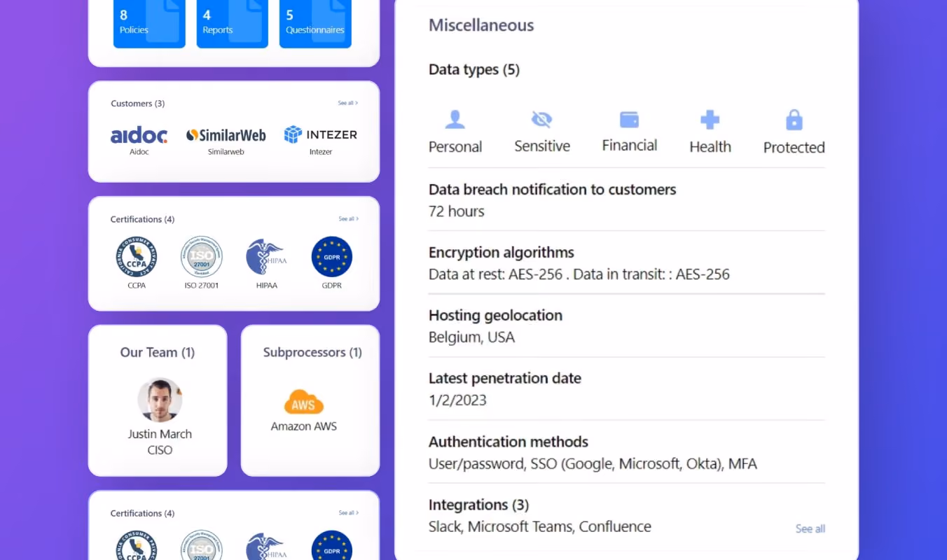The height and width of the screenshot is (560, 947).
Task: Click the CCPA certification badge labeled CCPA
Action: click(x=137, y=256)
